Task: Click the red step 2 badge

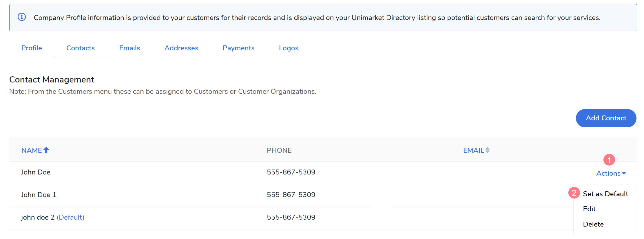Action: tap(574, 193)
